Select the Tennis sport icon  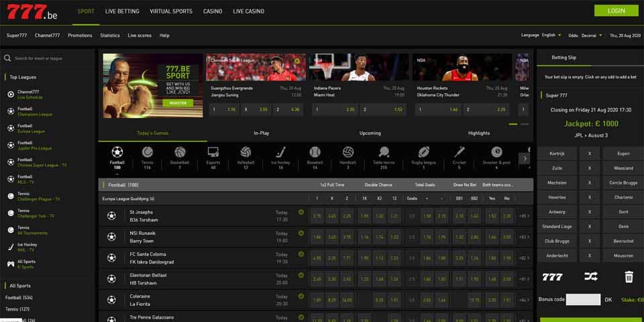148,152
